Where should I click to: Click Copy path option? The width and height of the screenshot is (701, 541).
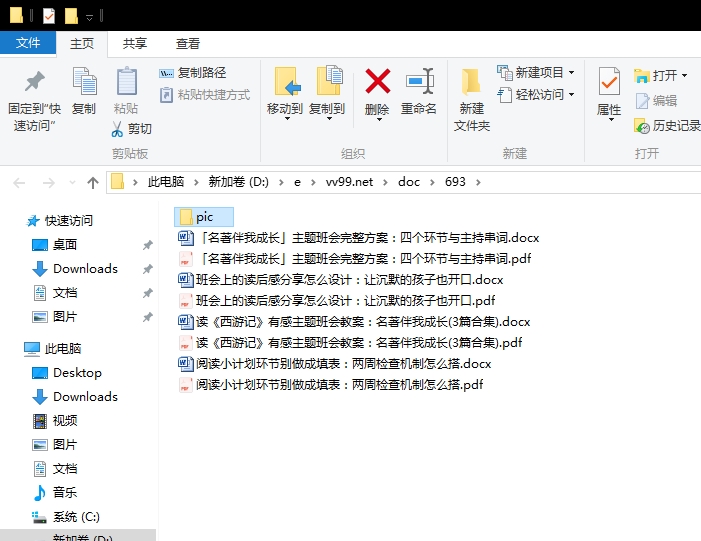[x=193, y=72]
